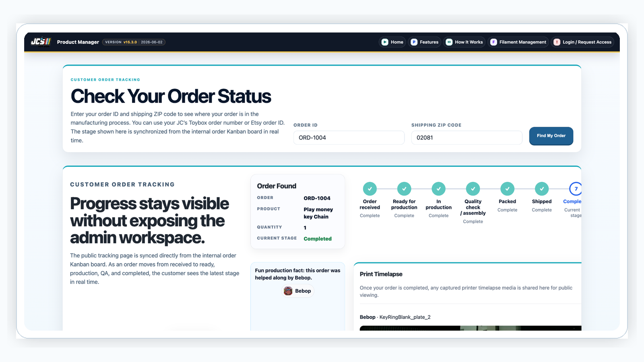This screenshot has height=362, width=644.
Task: Click the KeyRingBlank_plate_2 file label
Action: (x=405, y=317)
